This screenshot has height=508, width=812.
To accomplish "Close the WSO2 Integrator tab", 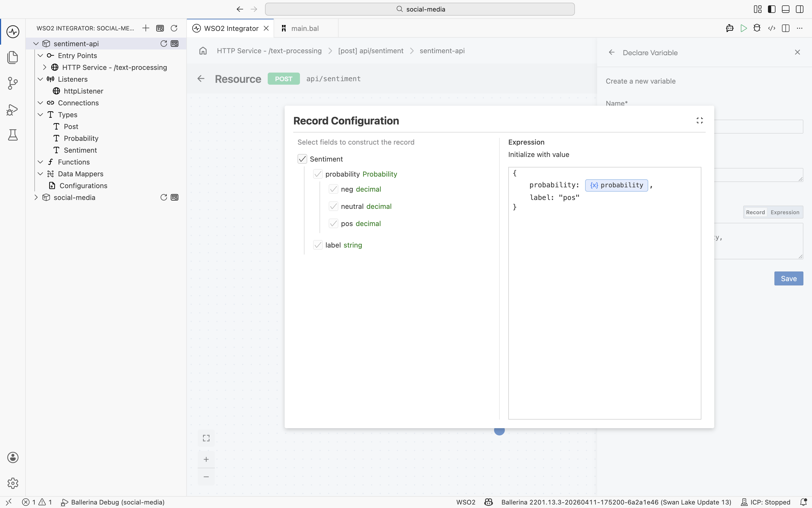I will pyautogui.click(x=266, y=28).
